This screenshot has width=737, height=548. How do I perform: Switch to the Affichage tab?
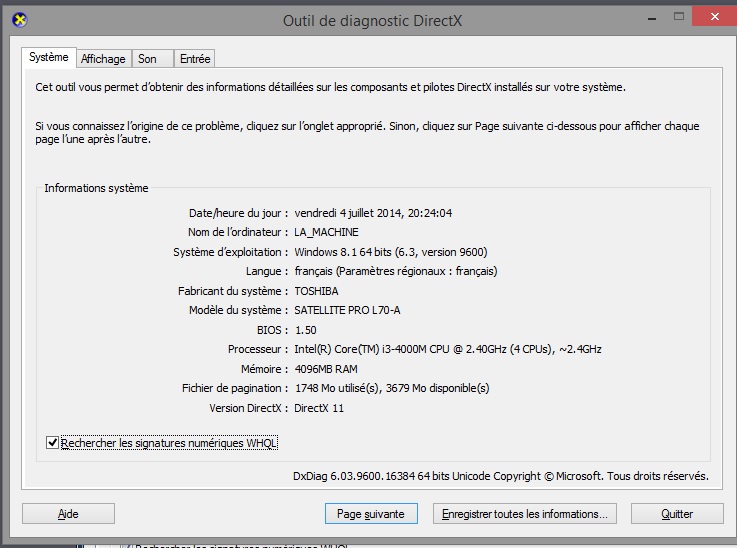coord(103,59)
